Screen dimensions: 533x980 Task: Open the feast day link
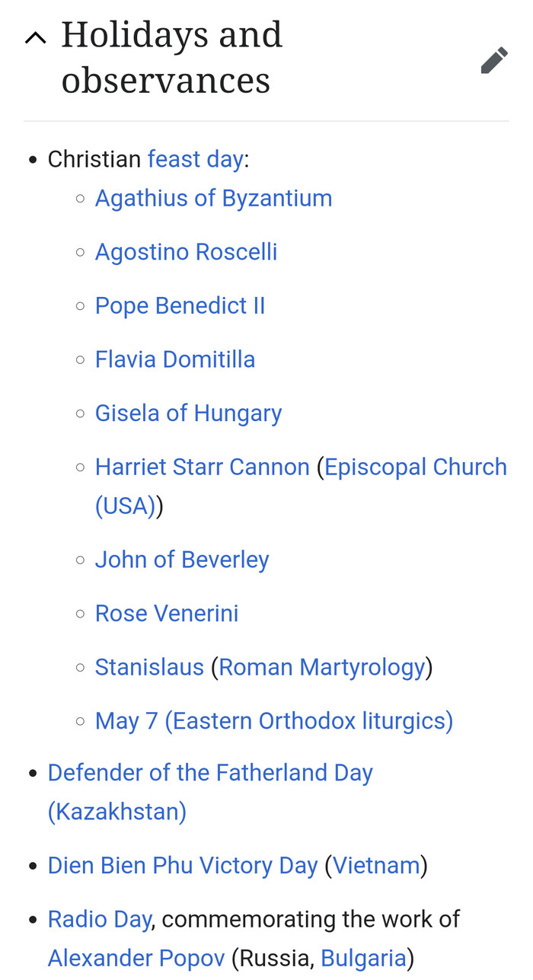coord(195,159)
